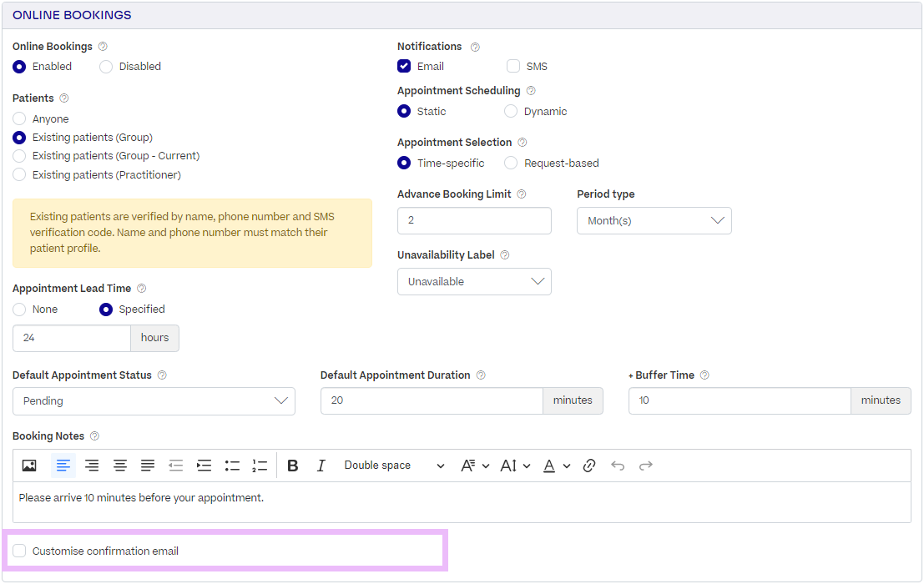Image resolution: width=924 pixels, height=584 pixels.
Task: Open font color picker in toolbar
Action: tap(556, 466)
